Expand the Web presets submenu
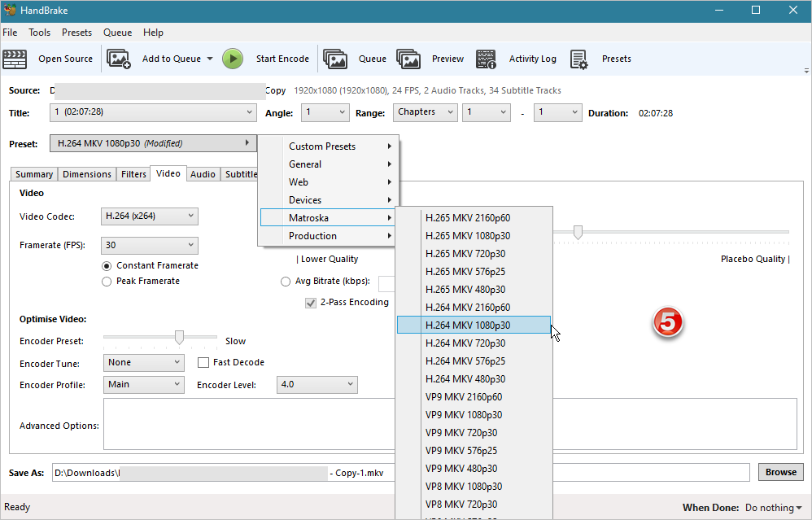The height and width of the screenshot is (520, 812). (x=329, y=182)
